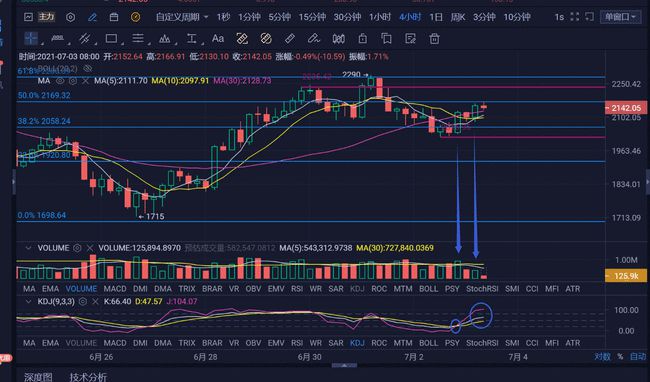
Task: Open the 技术分析 tab
Action: [88, 377]
